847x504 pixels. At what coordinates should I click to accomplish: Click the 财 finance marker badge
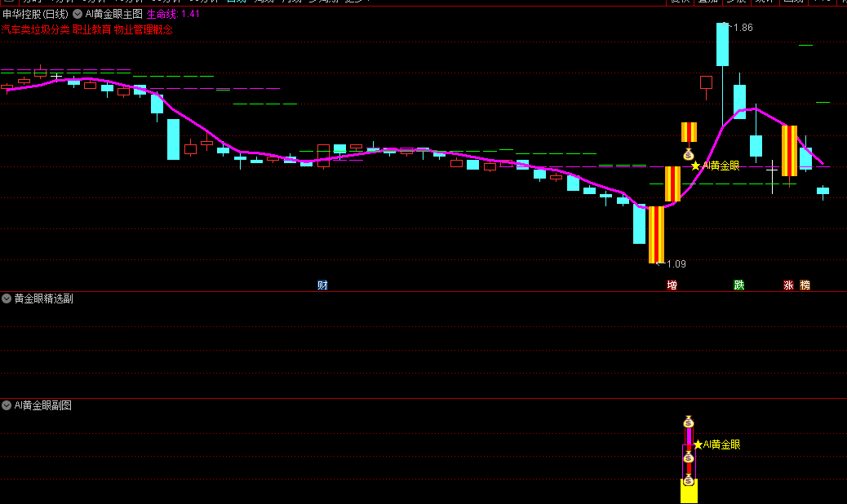click(x=322, y=285)
